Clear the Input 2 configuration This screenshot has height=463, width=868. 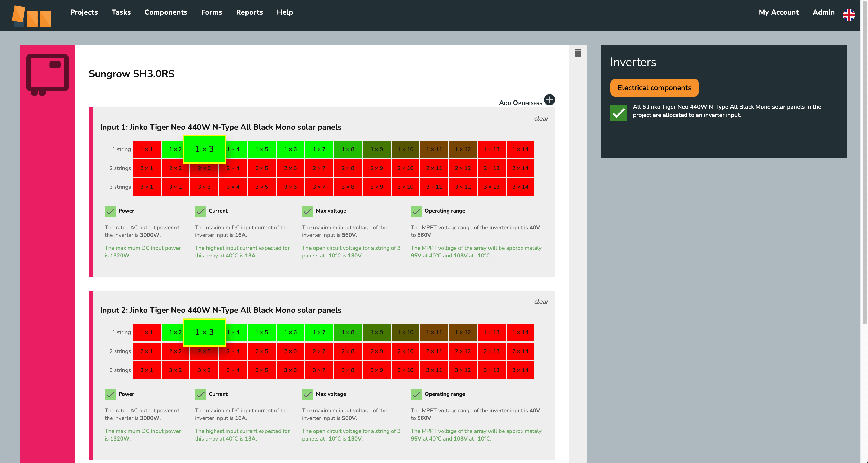[541, 301]
